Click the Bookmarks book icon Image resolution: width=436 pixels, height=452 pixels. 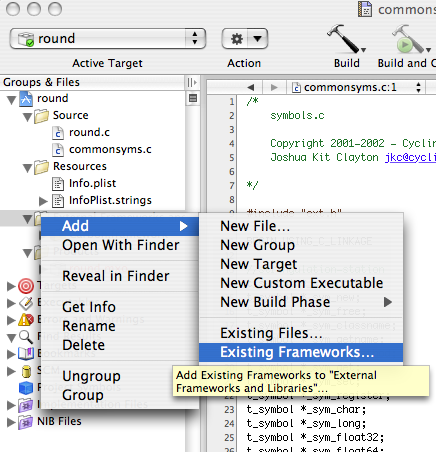[26, 353]
